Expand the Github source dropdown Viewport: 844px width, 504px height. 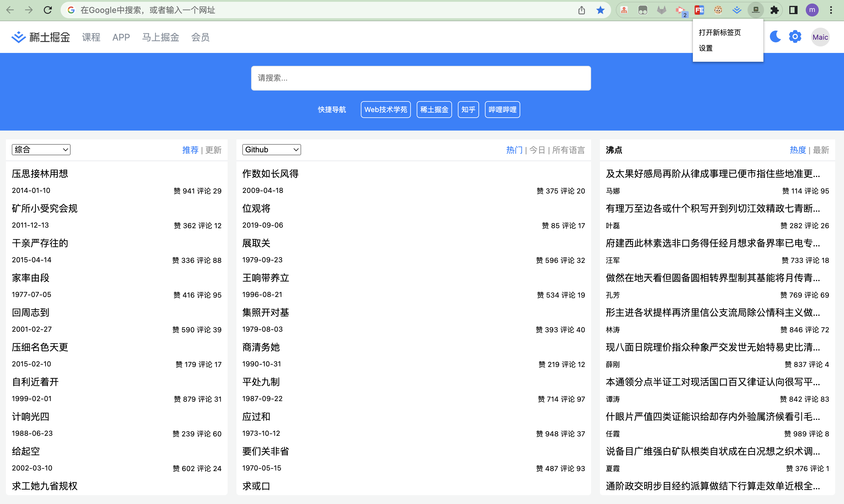271,150
